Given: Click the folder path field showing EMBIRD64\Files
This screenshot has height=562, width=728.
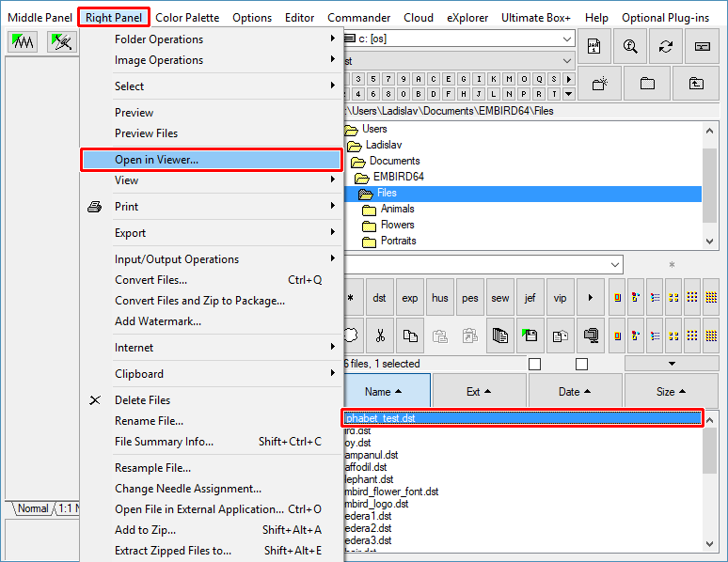Looking at the screenshot, I should pos(531,111).
